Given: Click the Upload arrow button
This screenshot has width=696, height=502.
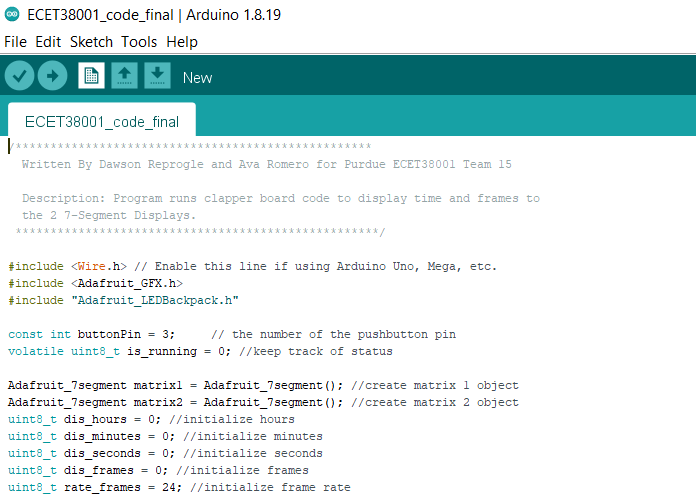Looking at the screenshot, I should pyautogui.click(x=52, y=76).
